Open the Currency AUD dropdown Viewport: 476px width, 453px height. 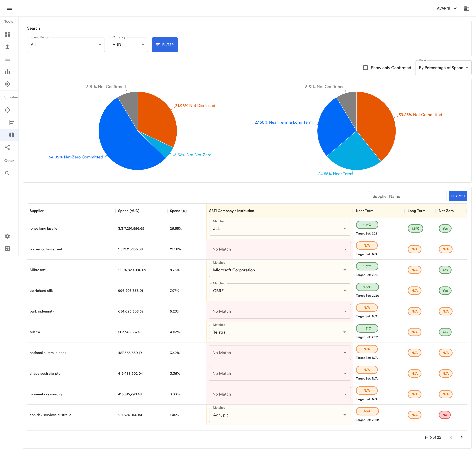128,45
